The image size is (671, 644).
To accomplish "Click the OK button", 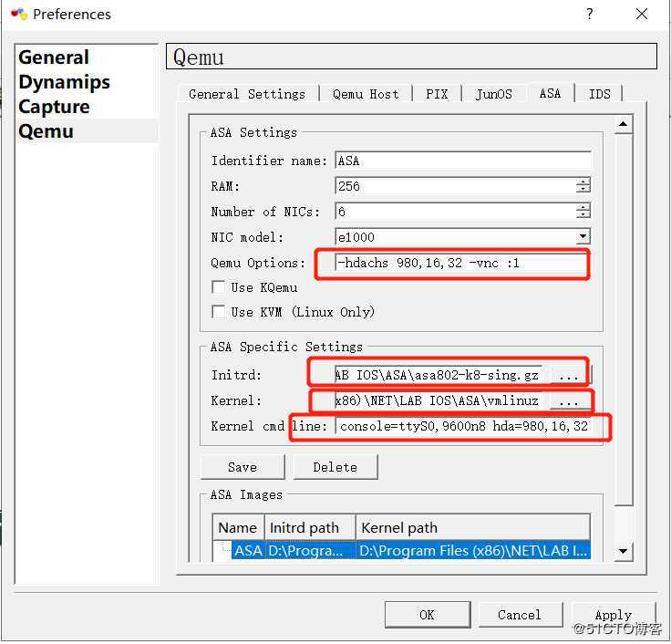I will [x=427, y=615].
